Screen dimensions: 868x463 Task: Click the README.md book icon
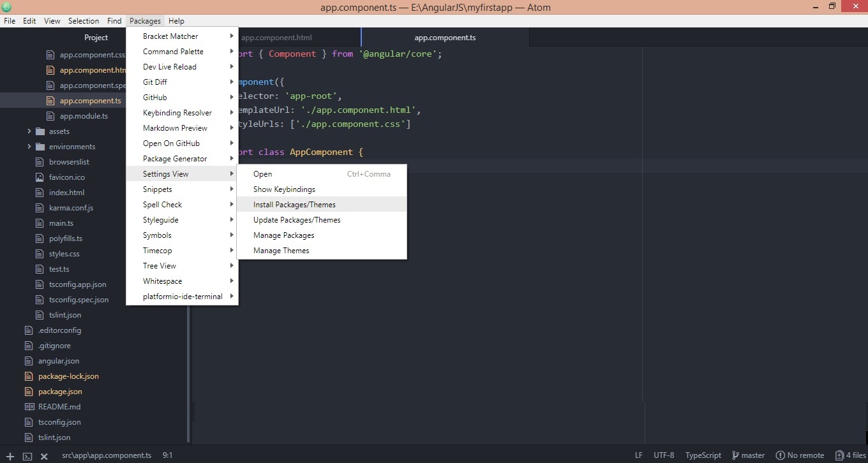[x=29, y=407]
